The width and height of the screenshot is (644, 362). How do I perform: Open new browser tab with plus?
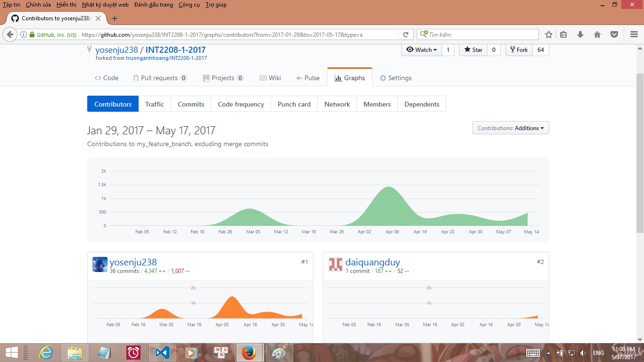click(x=114, y=18)
